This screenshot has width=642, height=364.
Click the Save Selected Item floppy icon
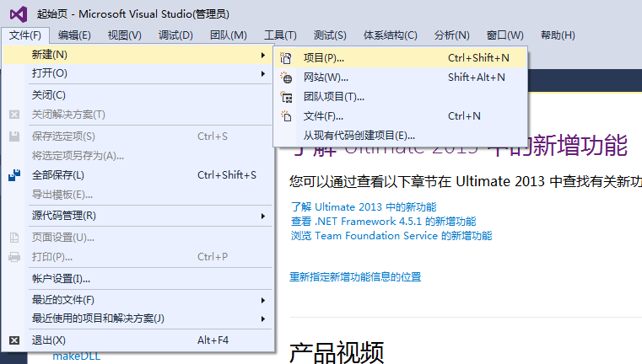click(x=14, y=136)
